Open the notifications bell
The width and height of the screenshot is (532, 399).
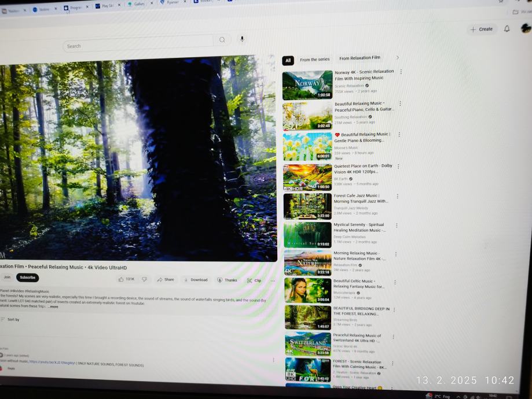coord(507,29)
